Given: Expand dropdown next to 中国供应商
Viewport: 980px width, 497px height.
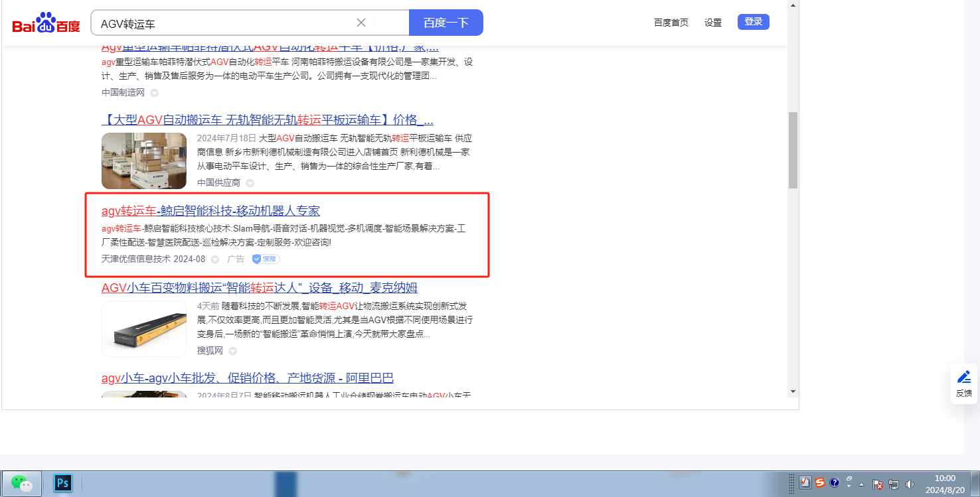Looking at the screenshot, I should point(250,183).
